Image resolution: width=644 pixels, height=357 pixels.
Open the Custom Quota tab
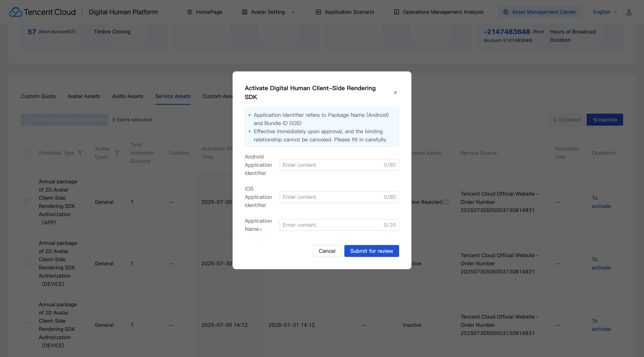pos(38,96)
